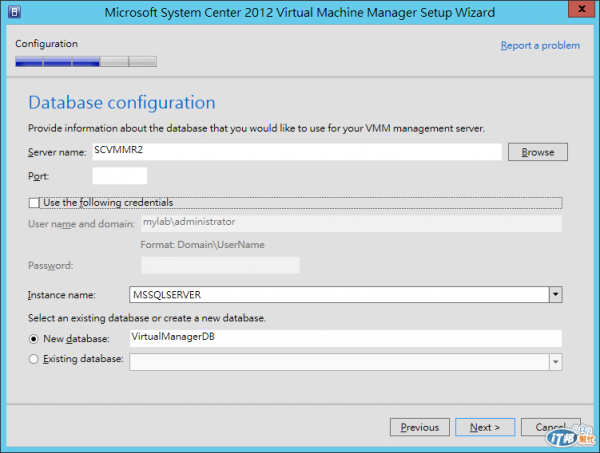
Task: Click the Configuration progress bar
Action: pyautogui.click(x=86, y=61)
